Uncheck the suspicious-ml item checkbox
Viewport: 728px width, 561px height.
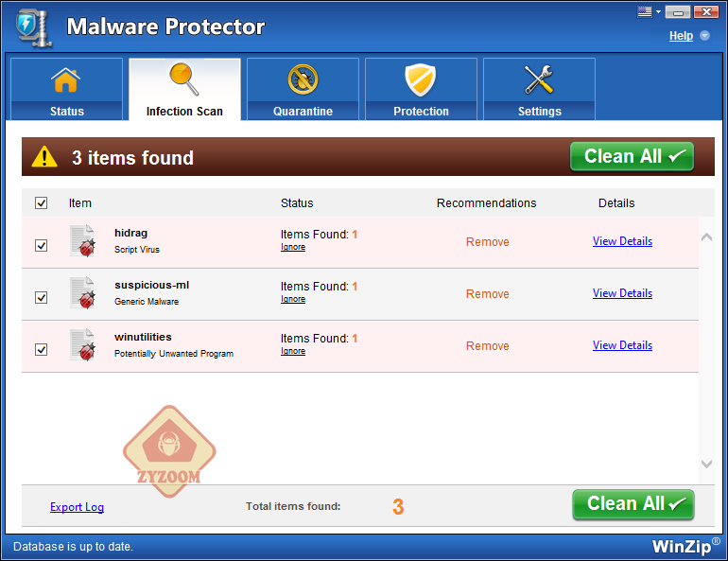coord(41,297)
